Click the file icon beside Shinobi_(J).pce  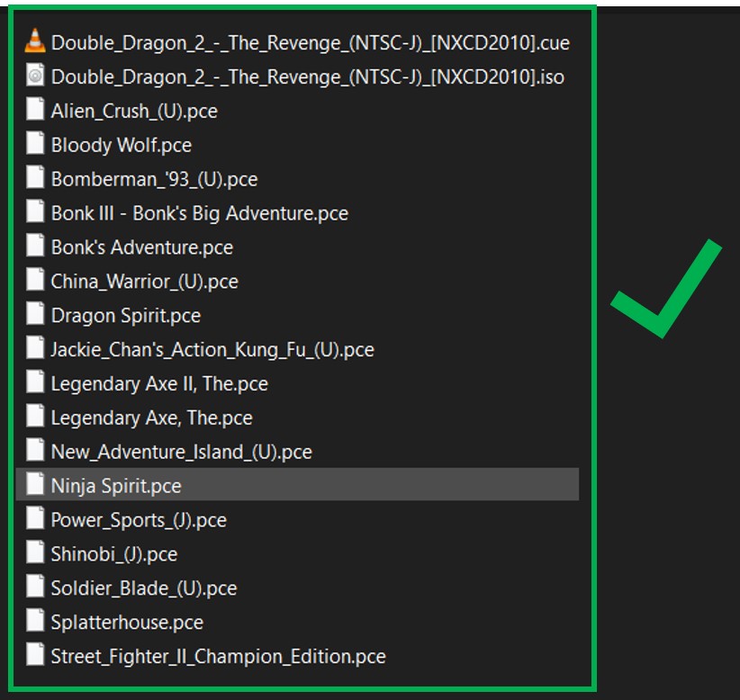35,552
